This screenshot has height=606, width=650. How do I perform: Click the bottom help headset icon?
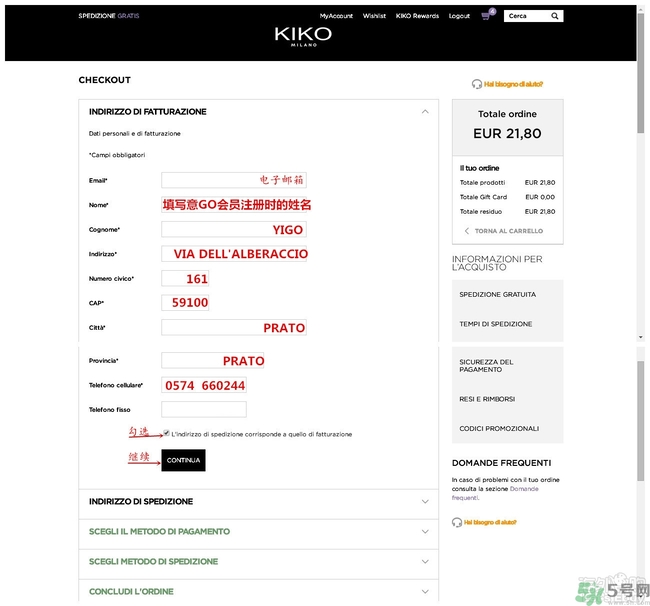(457, 522)
